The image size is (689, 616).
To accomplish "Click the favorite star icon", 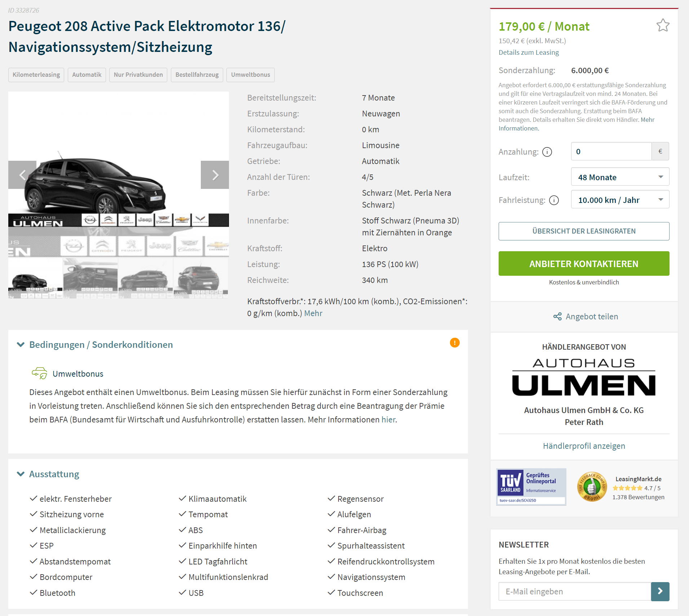I will (663, 26).
